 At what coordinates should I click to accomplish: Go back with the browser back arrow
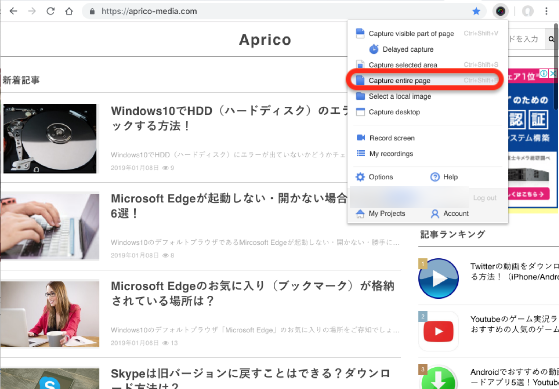(x=14, y=11)
